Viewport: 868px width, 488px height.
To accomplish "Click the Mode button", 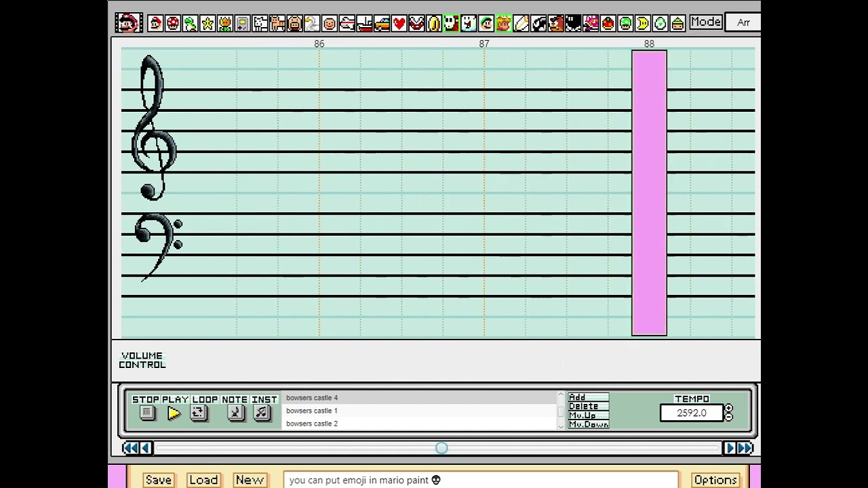I will pos(705,22).
